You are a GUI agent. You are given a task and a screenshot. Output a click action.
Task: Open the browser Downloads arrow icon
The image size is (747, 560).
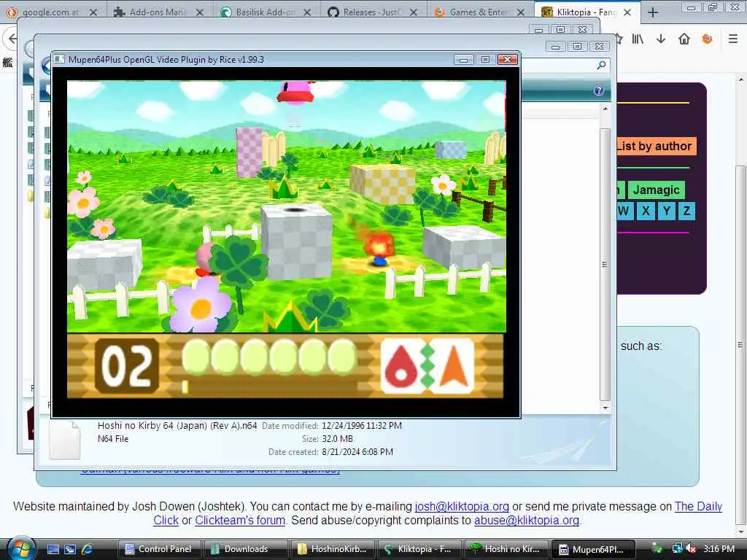[661, 39]
